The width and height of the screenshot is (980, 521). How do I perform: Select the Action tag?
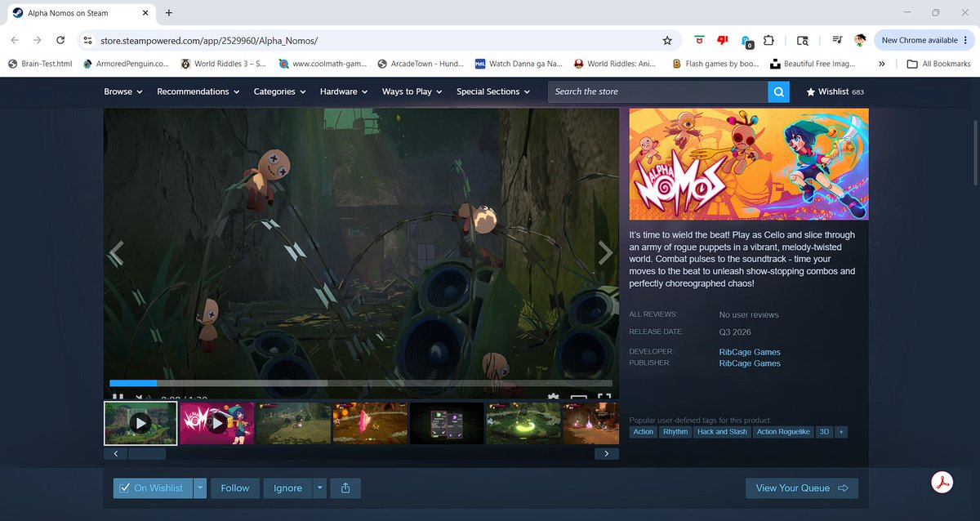tap(644, 431)
